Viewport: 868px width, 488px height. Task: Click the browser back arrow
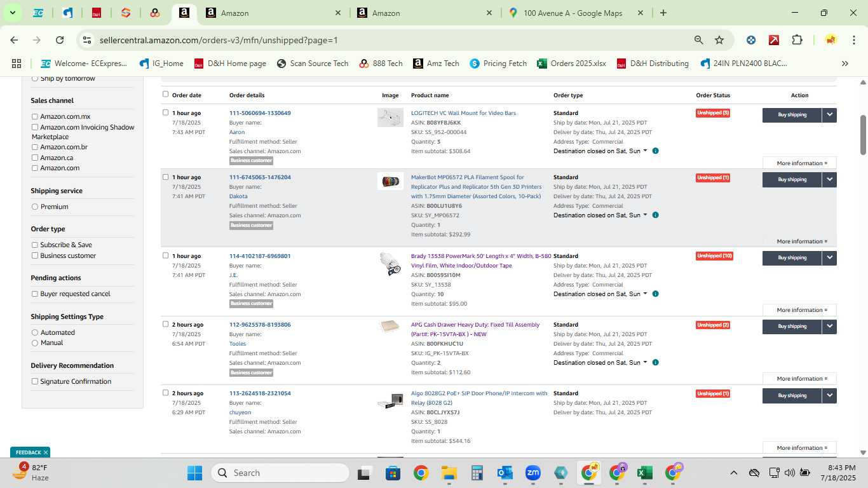(x=14, y=40)
